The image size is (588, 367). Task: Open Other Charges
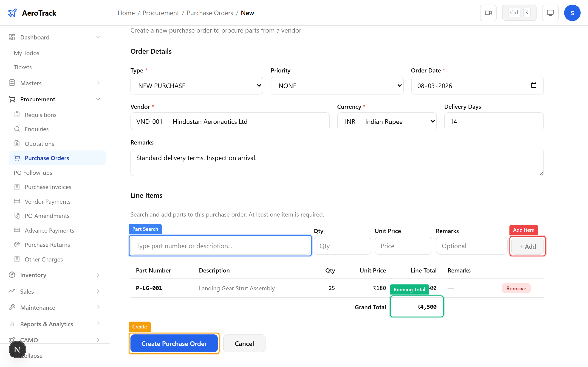(43, 259)
